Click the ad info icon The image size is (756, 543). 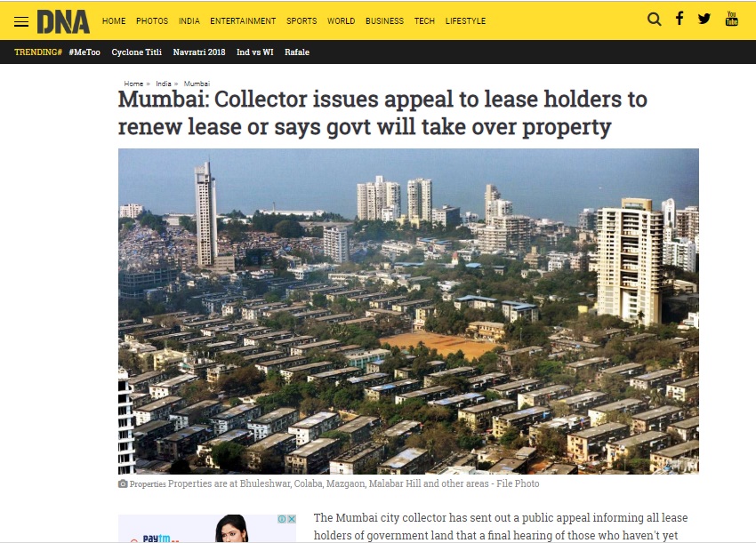(x=282, y=519)
